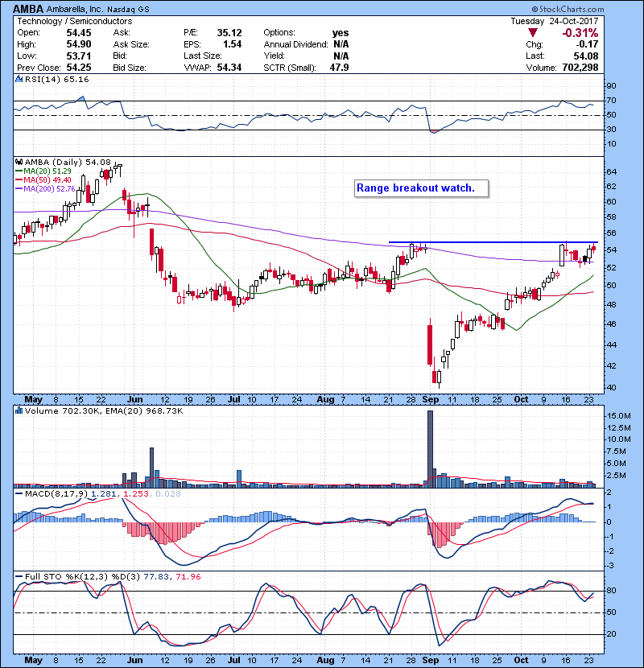The width and height of the screenshot is (644, 668).
Task: Click the RSI(14) 65.16 indicator label
Action: pyautogui.click(x=56, y=79)
